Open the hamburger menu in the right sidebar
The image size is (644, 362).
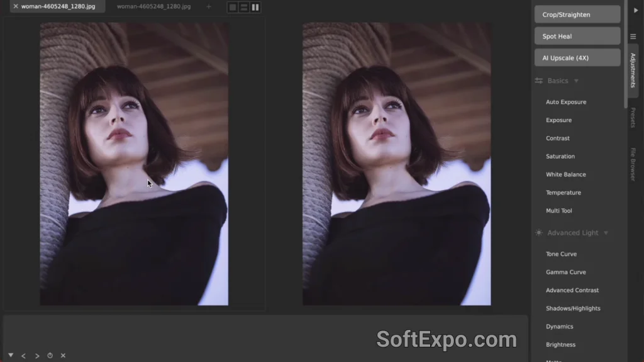click(633, 37)
